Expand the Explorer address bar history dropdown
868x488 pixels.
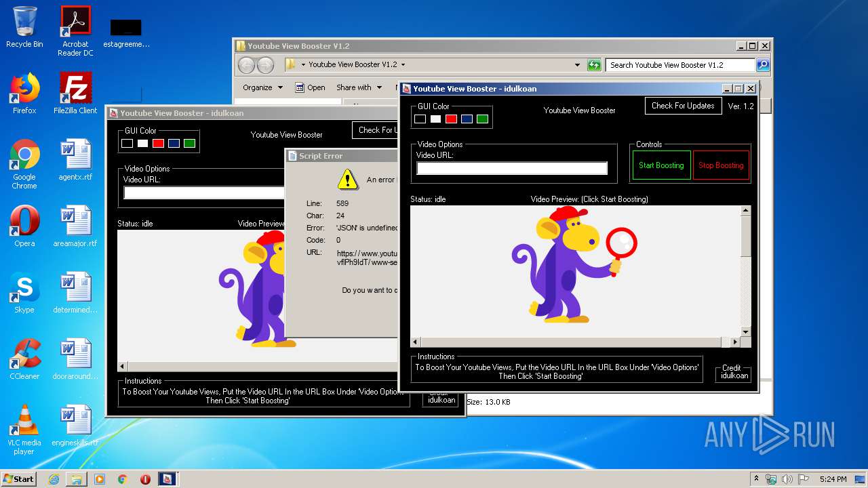click(577, 65)
